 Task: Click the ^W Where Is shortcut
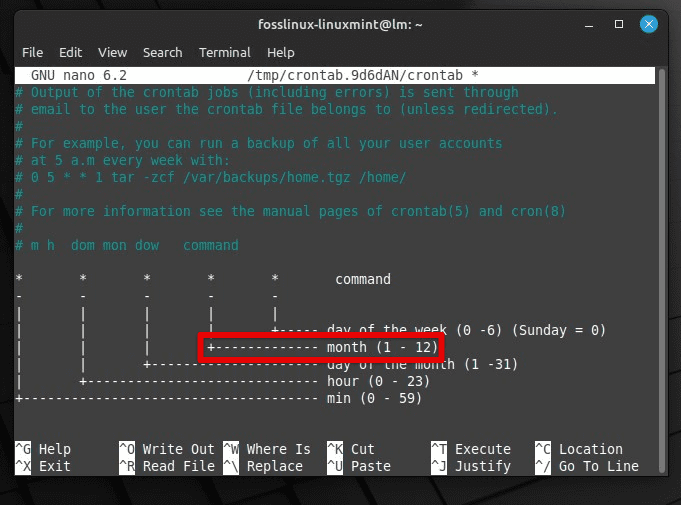tap(267, 449)
